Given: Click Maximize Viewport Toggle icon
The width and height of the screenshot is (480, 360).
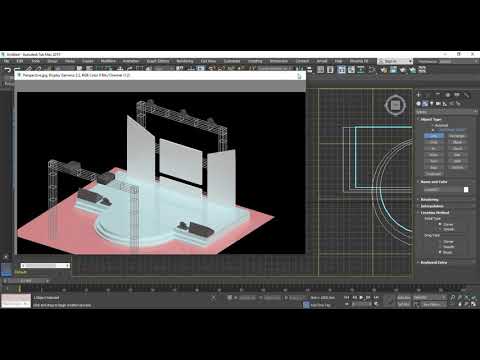Looking at the screenshot, I should click(474, 304).
